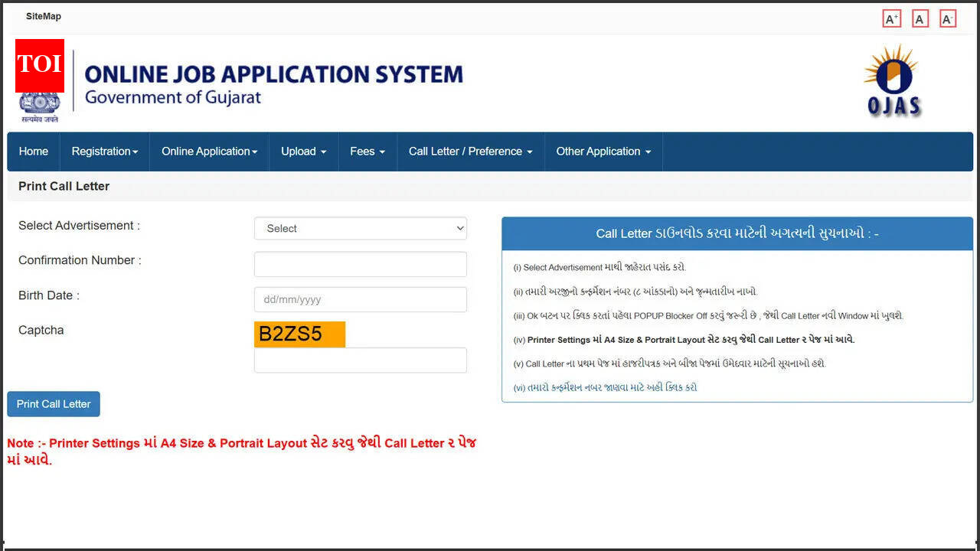The height and width of the screenshot is (551, 980).
Task: Expand the Registration menu
Action: point(104,152)
